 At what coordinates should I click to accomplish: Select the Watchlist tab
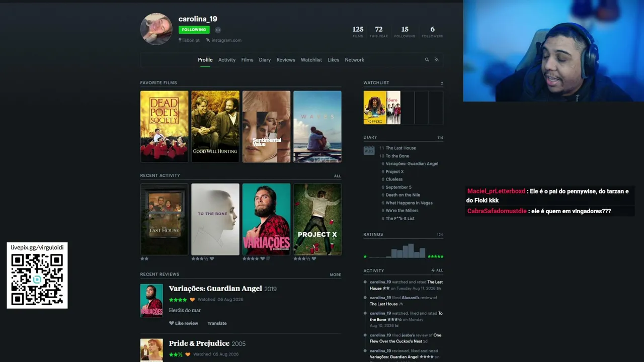pyautogui.click(x=311, y=60)
